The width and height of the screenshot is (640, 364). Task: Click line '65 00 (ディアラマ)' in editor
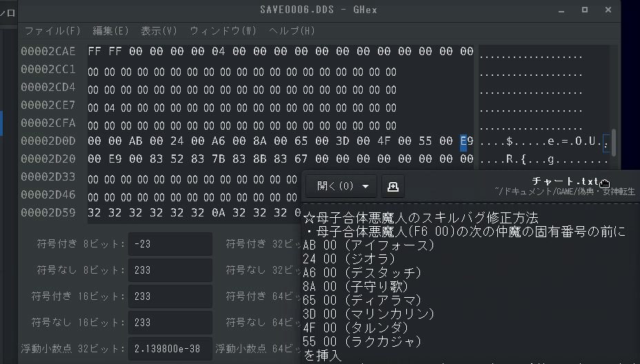(x=362, y=301)
